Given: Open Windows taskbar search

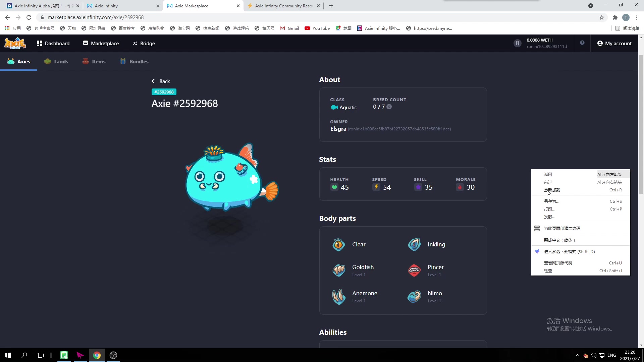Looking at the screenshot, I should tap(24, 355).
